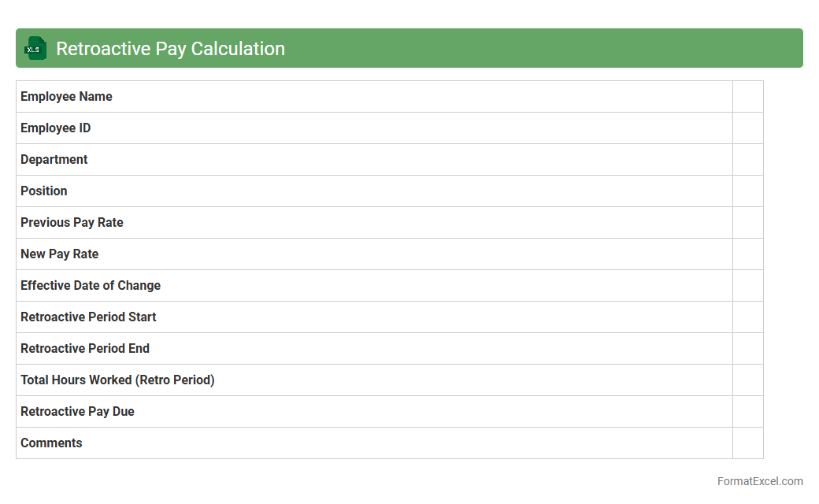819x504 pixels.
Task: Click the Retroactive Pay Calculation title
Action: pos(170,49)
